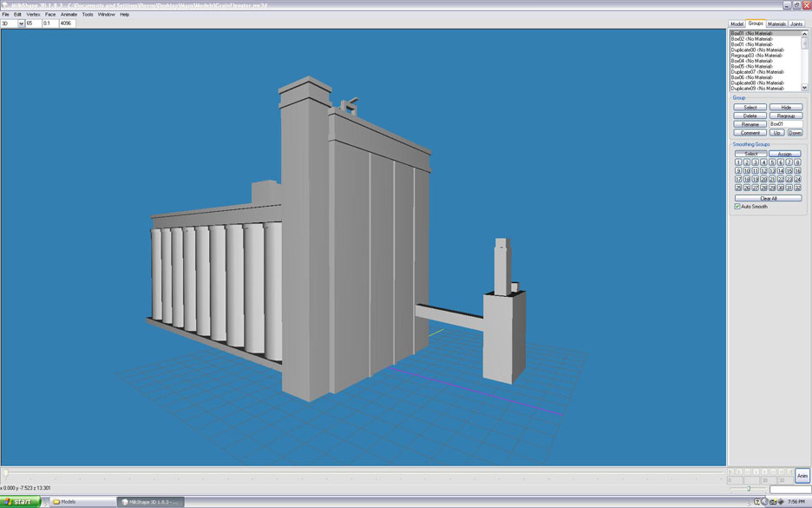Adjust the small slider below frame fields
812x508 pixels.
coord(749,489)
